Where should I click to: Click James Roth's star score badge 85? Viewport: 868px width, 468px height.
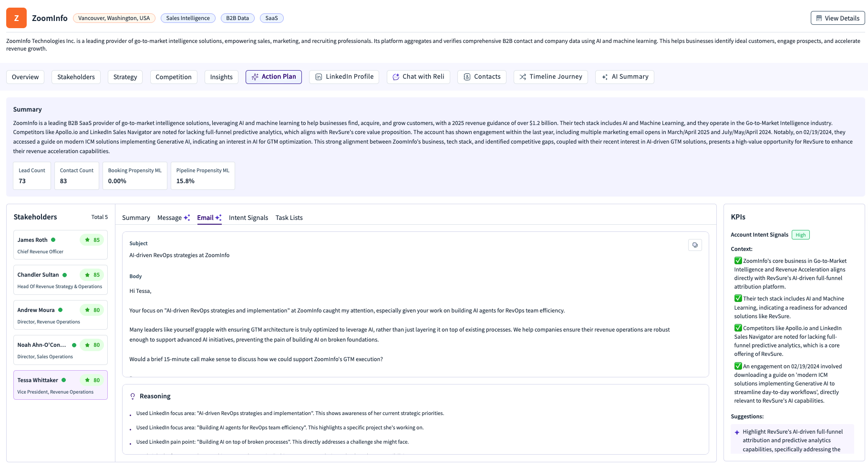click(x=92, y=240)
